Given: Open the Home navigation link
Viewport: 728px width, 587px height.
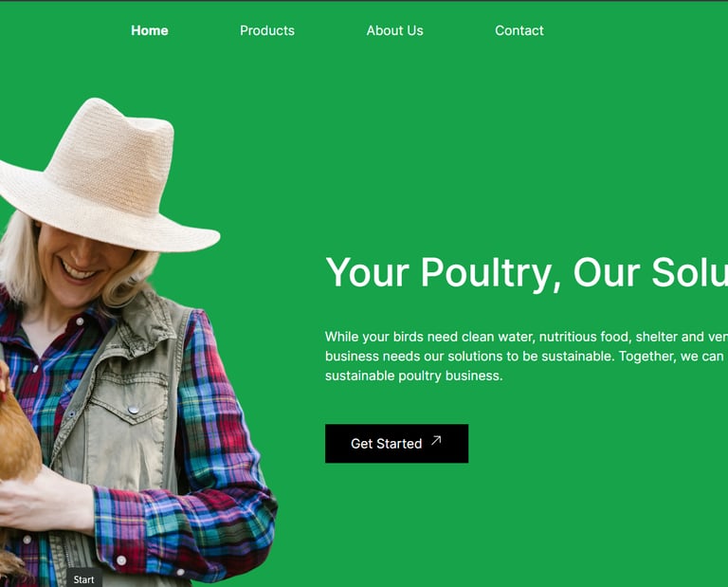Looking at the screenshot, I should tap(150, 30).
